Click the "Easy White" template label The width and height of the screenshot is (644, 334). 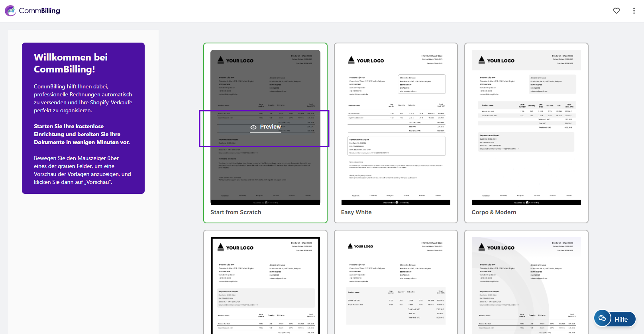(356, 212)
